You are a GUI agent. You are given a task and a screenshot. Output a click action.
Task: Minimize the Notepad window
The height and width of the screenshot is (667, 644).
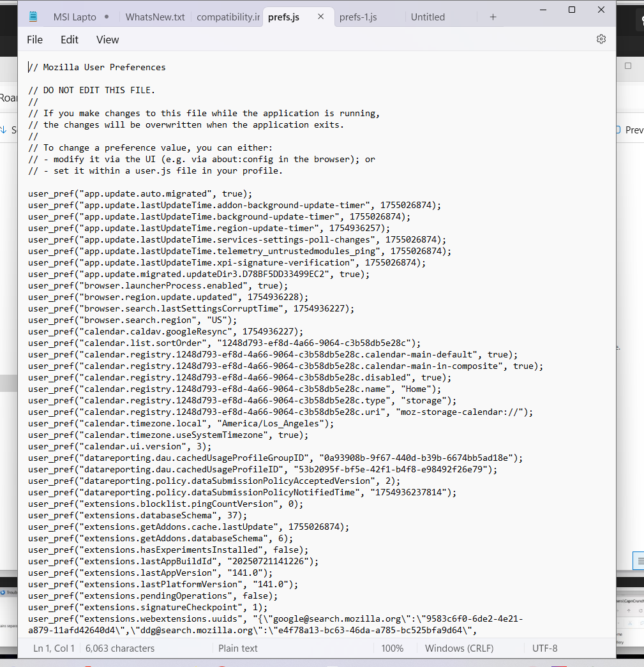click(543, 10)
